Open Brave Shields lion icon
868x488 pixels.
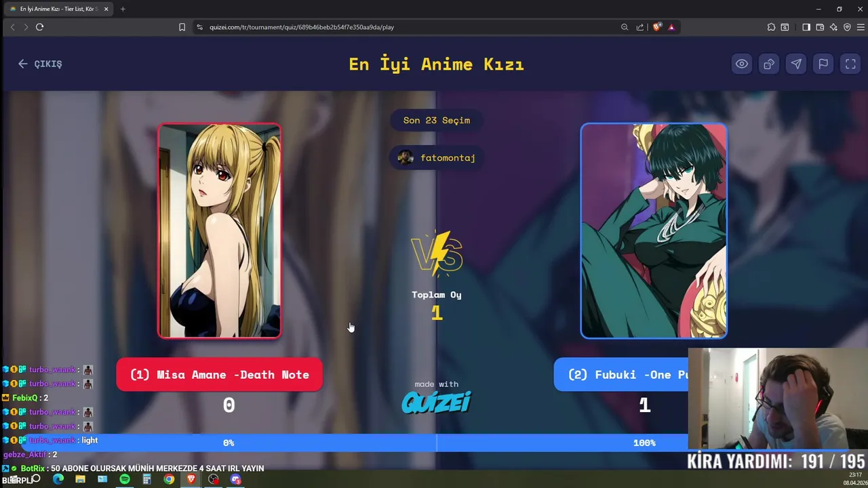[x=656, y=27]
